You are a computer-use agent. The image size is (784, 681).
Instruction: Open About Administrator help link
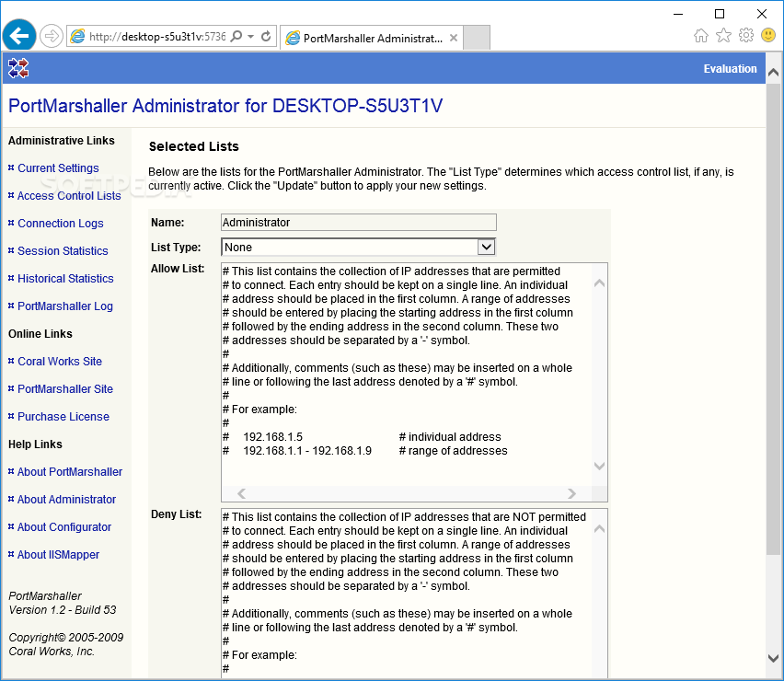[x=66, y=500]
